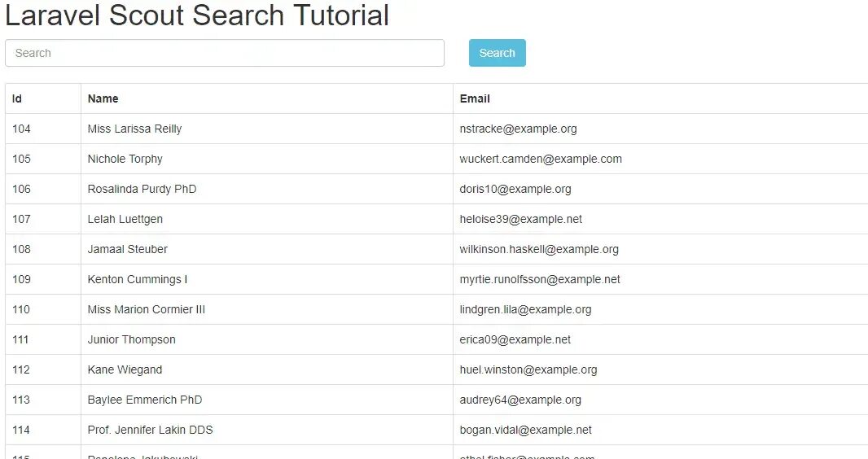The image size is (868, 459).
Task: Click the Name column header
Action: click(x=103, y=98)
